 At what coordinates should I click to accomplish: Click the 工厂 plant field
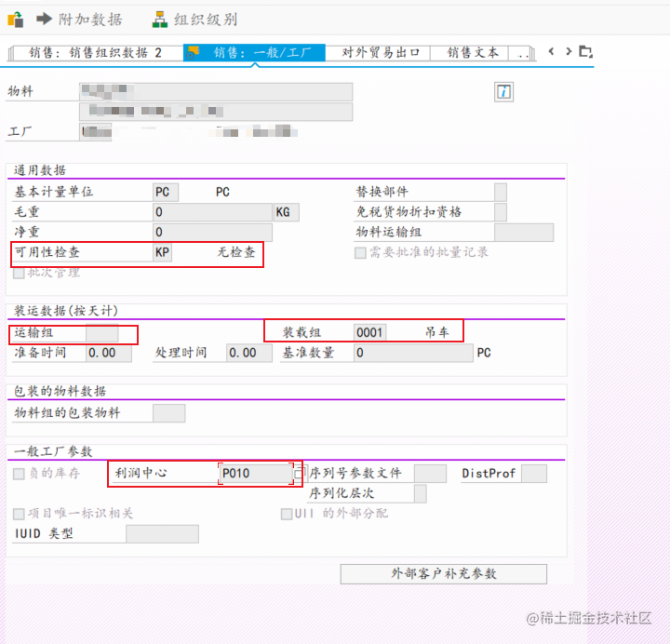[x=96, y=131]
